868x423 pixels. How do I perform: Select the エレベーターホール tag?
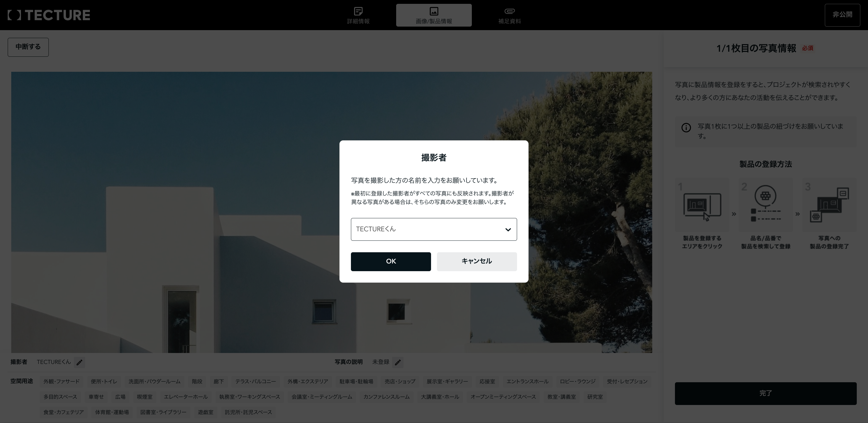coord(185,397)
